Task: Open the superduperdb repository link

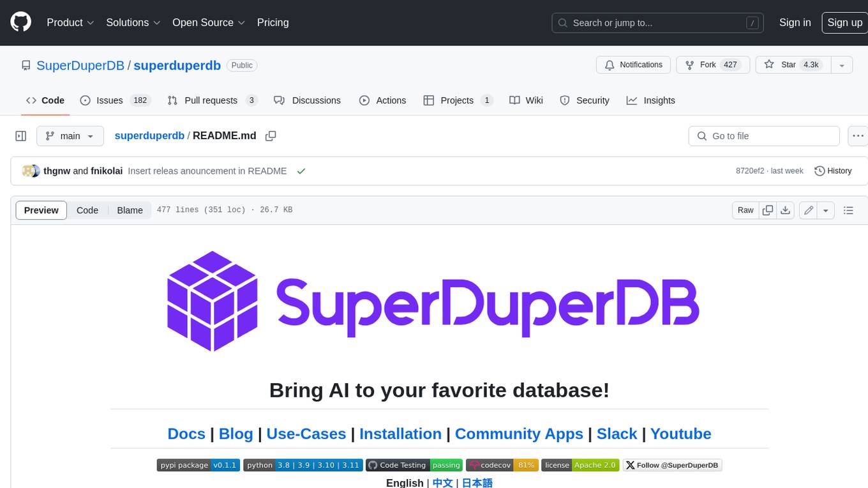Action: point(177,65)
